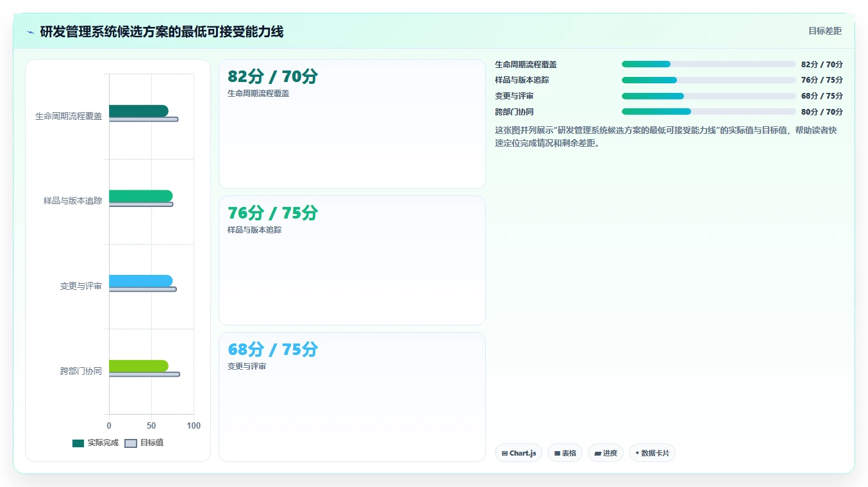Open the 82分 / 70分 data card

pyautogui.click(x=352, y=124)
